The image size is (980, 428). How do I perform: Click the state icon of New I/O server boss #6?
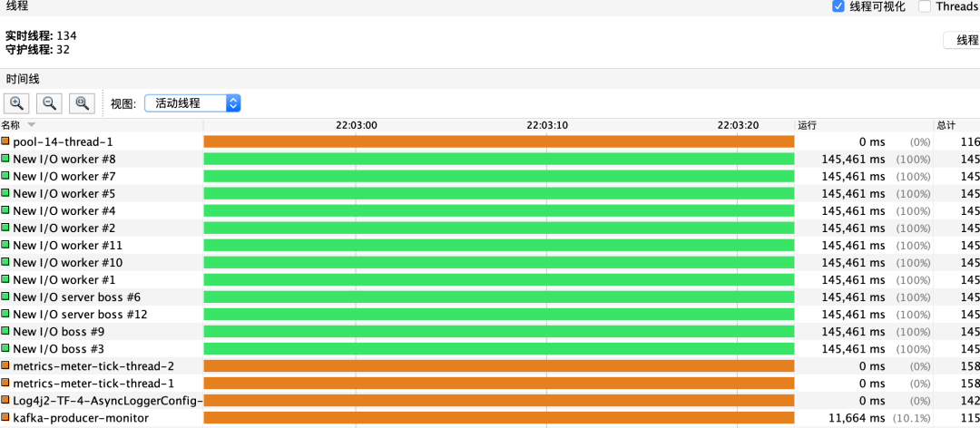pyautogui.click(x=5, y=297)
